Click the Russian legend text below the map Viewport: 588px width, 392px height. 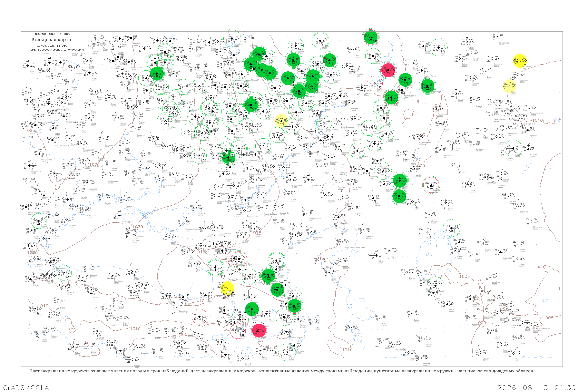[x=281, y=371]
